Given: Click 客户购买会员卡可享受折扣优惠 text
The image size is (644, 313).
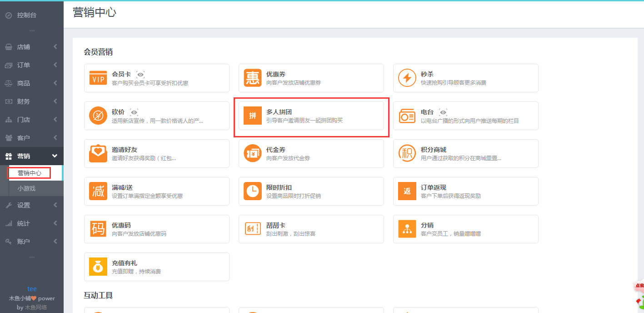Looking at the screenshot, I should (150, 83).
